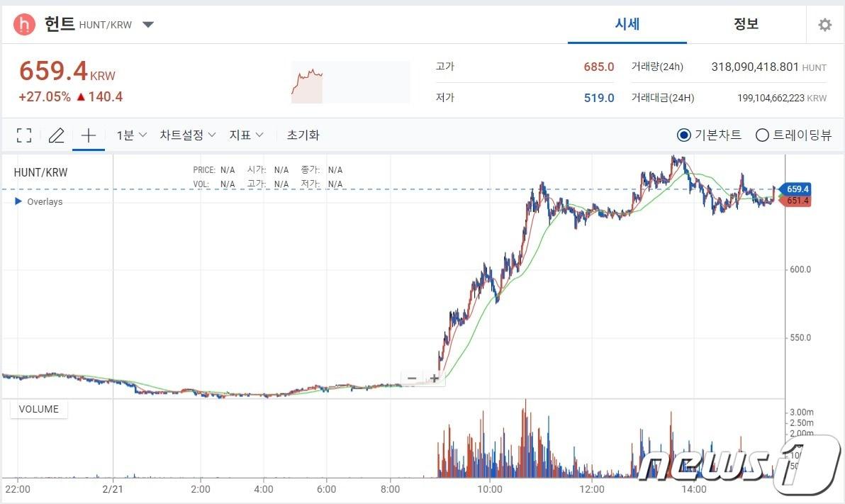Click the plus indicator-add icon on toolbar
Viewport: 845px width, 504px height.
[x=88, y=135]
